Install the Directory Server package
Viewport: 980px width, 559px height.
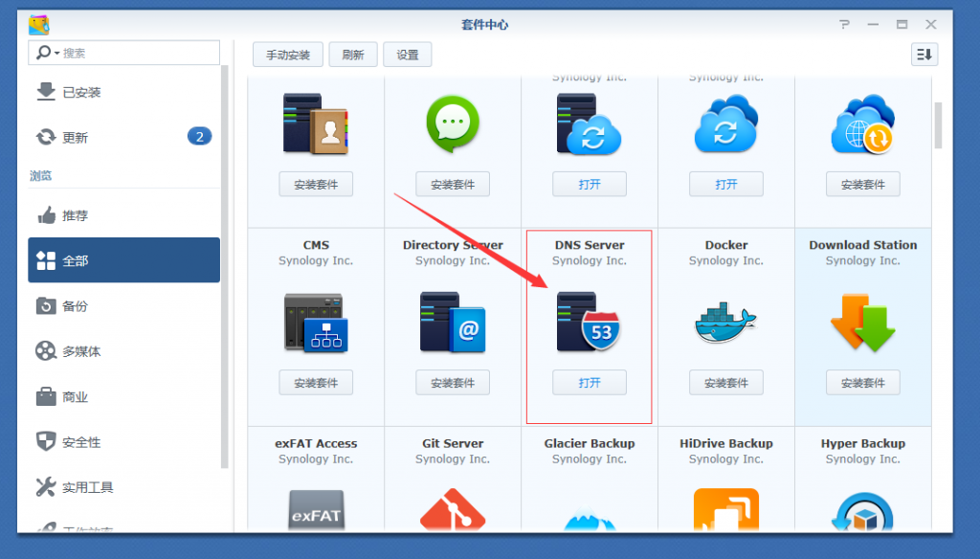point(453,382)
